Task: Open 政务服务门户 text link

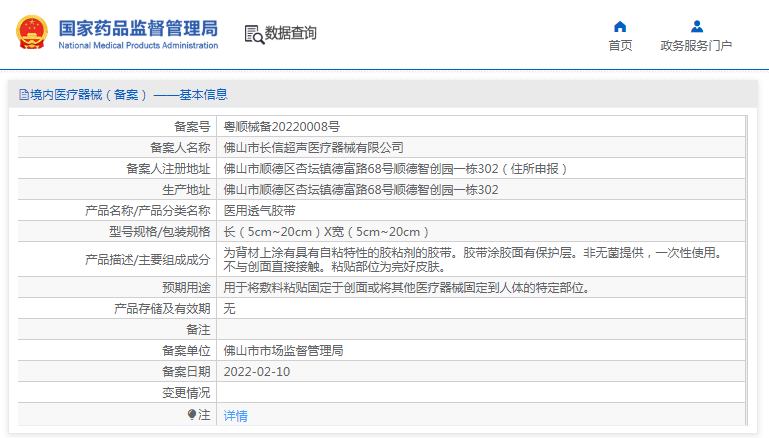Action: 696,46
